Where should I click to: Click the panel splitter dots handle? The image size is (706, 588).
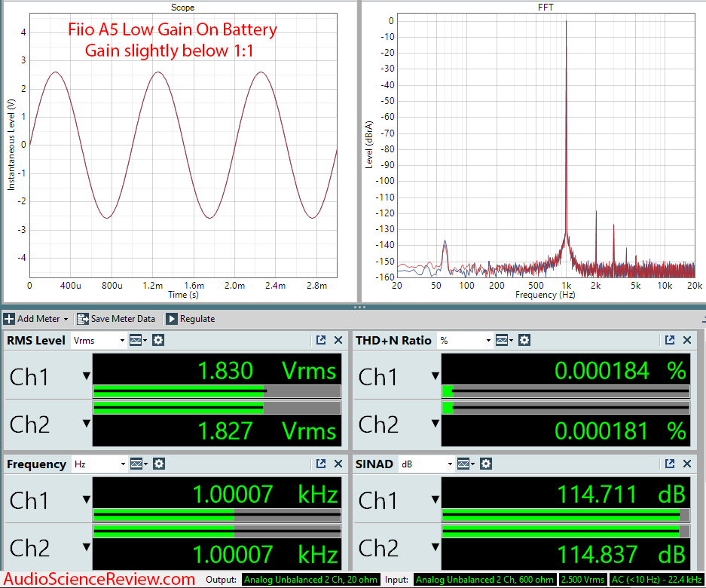click(359, 307)
